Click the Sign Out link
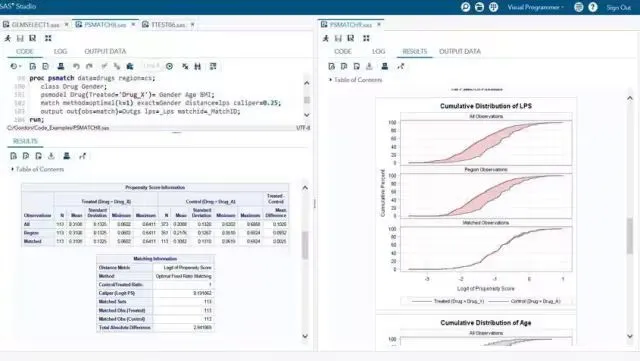The image size is (640, 361). [x=618, y=7]
